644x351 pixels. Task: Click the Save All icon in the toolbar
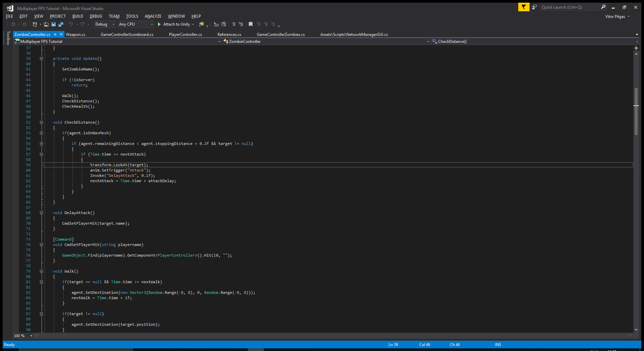[62, 24]
